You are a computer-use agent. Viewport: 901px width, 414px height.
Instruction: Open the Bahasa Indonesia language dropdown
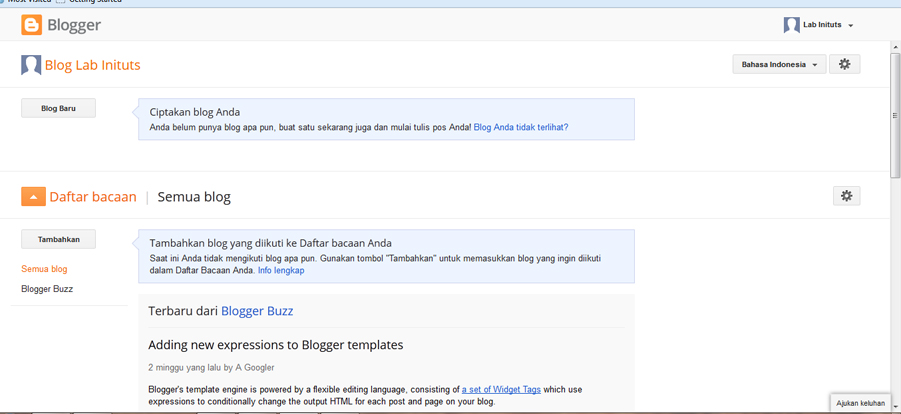click(779, 64)
